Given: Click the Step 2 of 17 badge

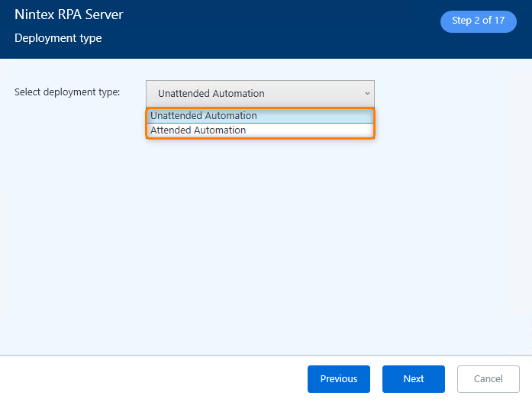Looking at the screenshot, I should (x=478, y=21).
